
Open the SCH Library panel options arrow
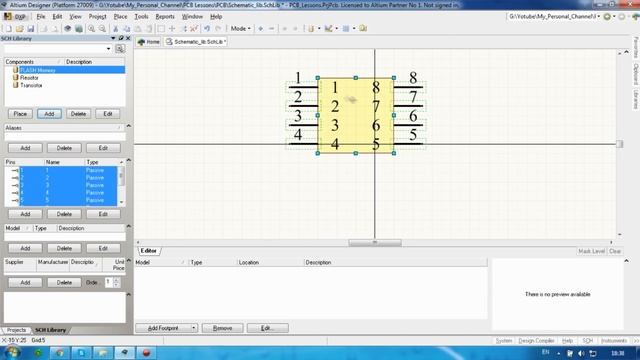pos(113,38)
